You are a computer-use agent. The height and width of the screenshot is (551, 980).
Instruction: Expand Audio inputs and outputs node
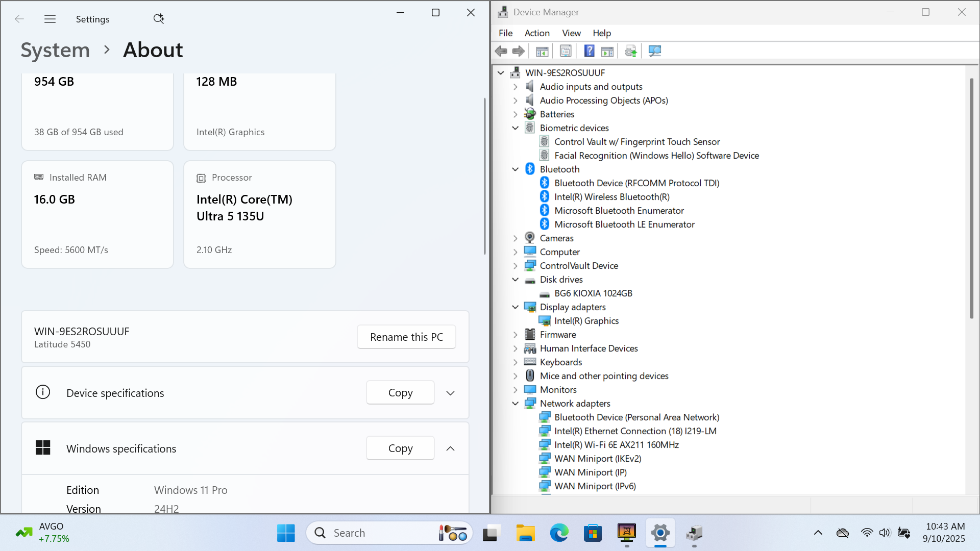tap(516, 87)
